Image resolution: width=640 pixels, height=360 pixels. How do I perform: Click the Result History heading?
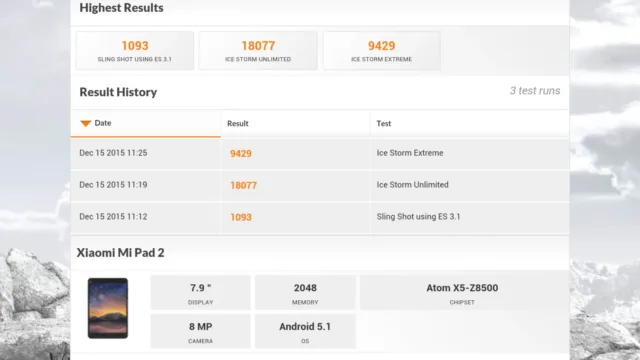point(118,92)
